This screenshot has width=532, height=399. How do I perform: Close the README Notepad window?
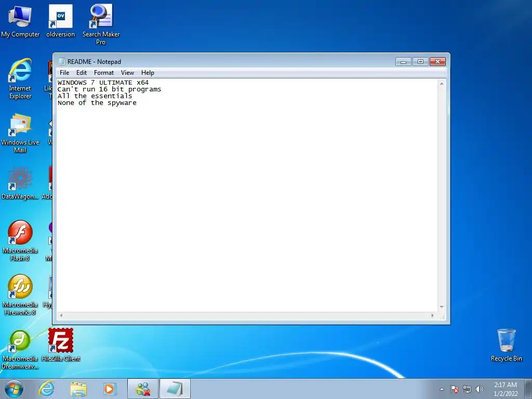(x=437, y=62)
